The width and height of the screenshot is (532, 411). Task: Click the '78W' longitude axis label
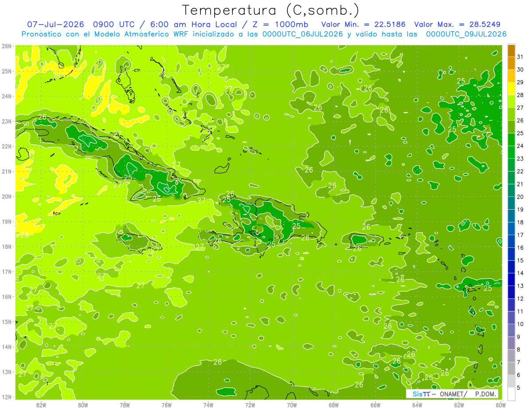tap(125, 405)
